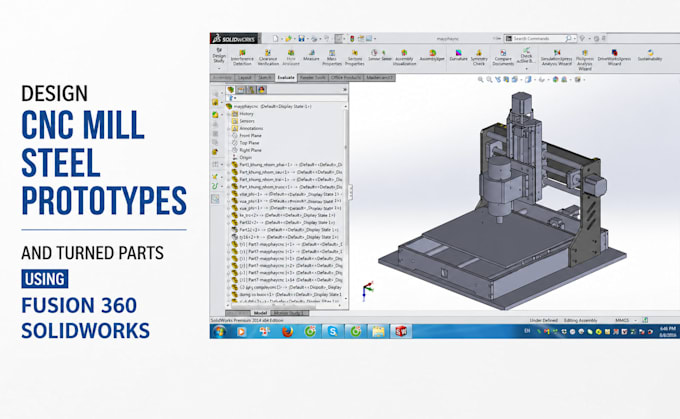Click the feature tree vertical scrollbar
Viewport: 680px width, 419px height.
pyautogui.click(x=346, y=205)
